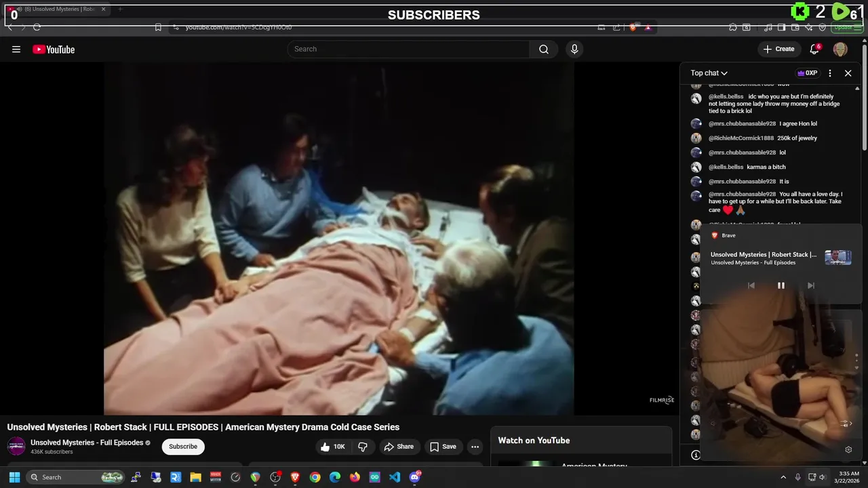Go to YouTube home via logo
This screenshot has height=488, width=868.
pyautogui.click(x=54, y=49)
